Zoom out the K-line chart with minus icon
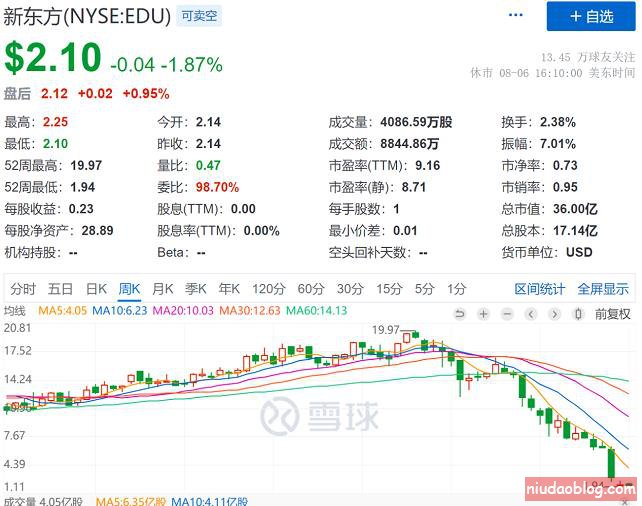Image resolution: width=642 pixels, height=506 pixels. tap(507, 314)
